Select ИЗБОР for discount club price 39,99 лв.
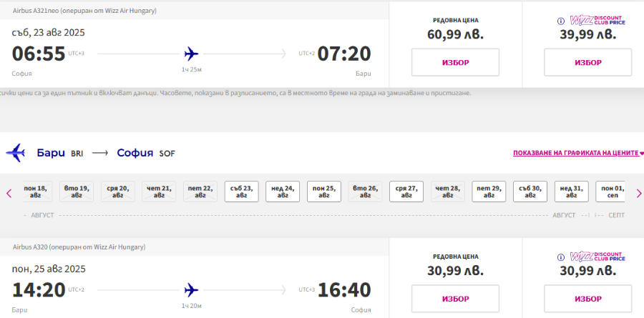This screenshot has width=644, height=318. click(x=587, y=62)
